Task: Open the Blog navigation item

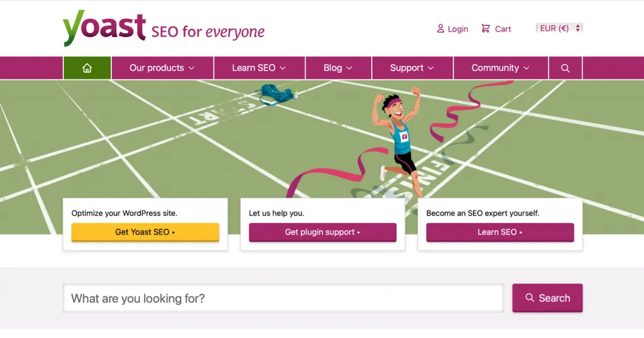Action: point(338,68)
